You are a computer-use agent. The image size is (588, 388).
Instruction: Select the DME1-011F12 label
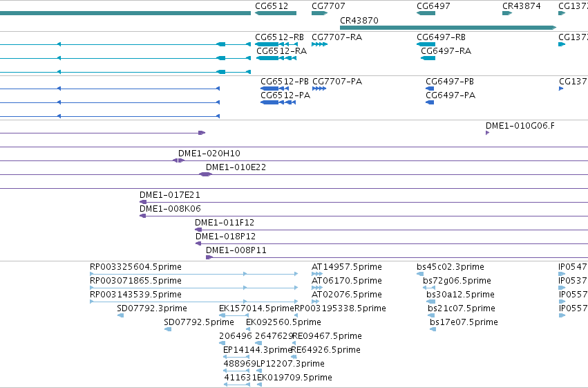[x=225, y=223]
